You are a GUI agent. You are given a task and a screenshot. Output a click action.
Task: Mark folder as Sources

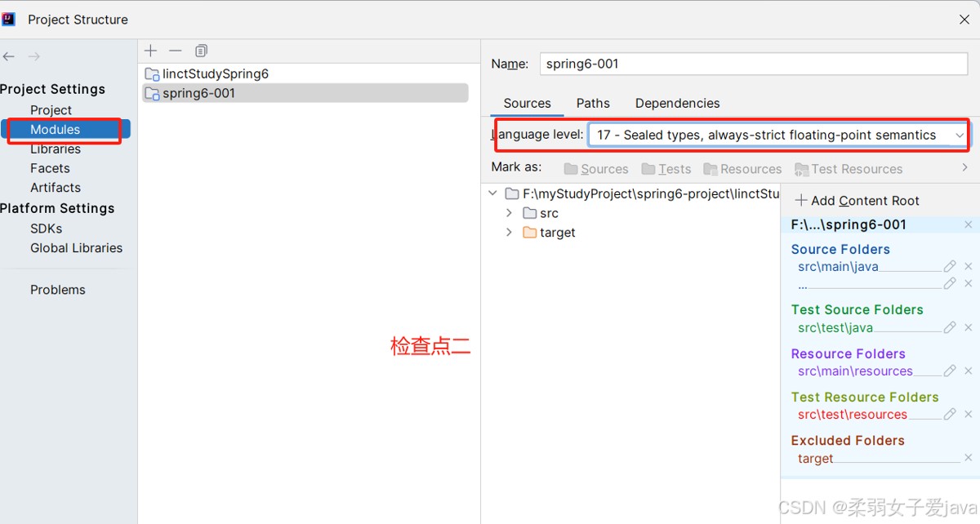point(596,169)
